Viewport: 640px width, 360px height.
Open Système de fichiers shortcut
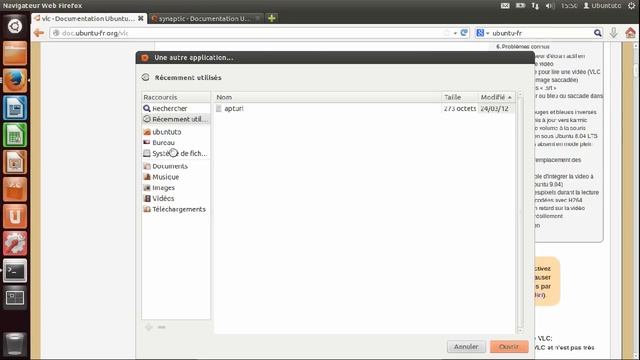pos(176,153)
